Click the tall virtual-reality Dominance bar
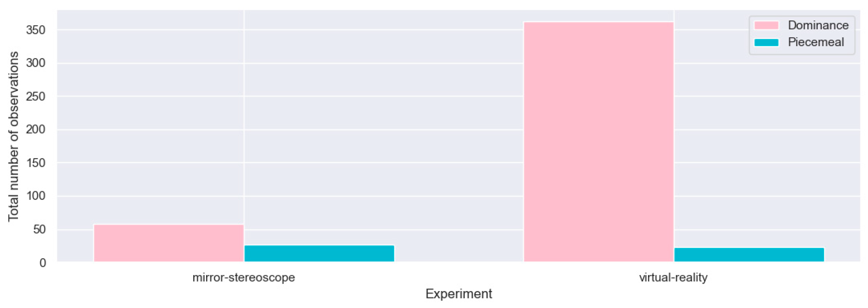868x308 pixels. click(x=598, y=141)
